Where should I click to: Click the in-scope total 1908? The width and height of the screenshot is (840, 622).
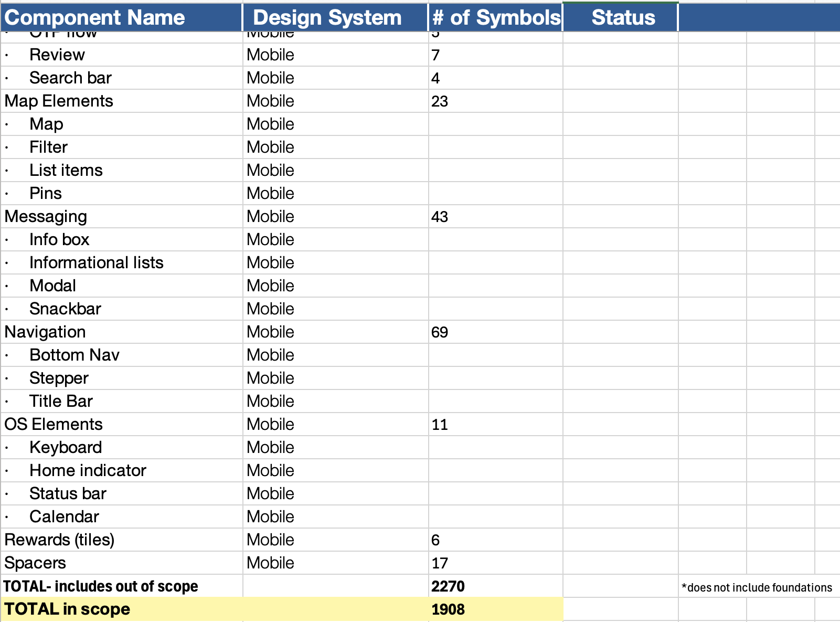point(448,609)
